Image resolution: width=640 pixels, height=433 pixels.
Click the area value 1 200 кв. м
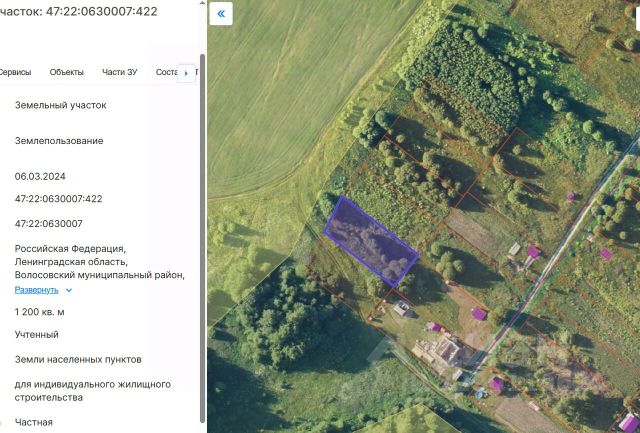pyautogui.click(x=40, y=312)
